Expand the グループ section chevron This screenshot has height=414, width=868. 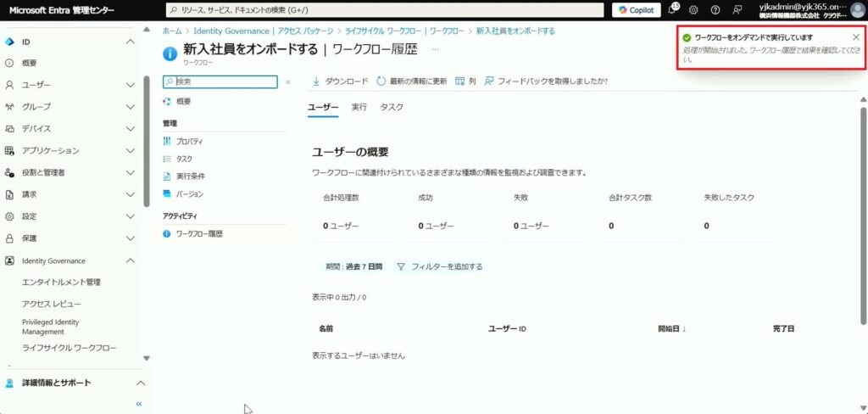[x=130, y=106]
